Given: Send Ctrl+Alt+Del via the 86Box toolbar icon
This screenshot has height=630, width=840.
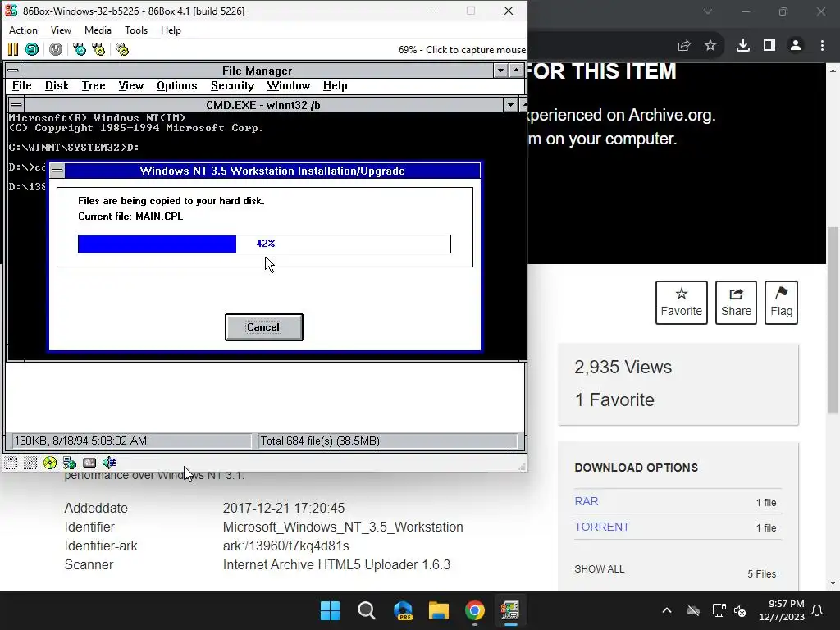Looking at the screenshot, I should pyautogui.click(x=80, y=50).
